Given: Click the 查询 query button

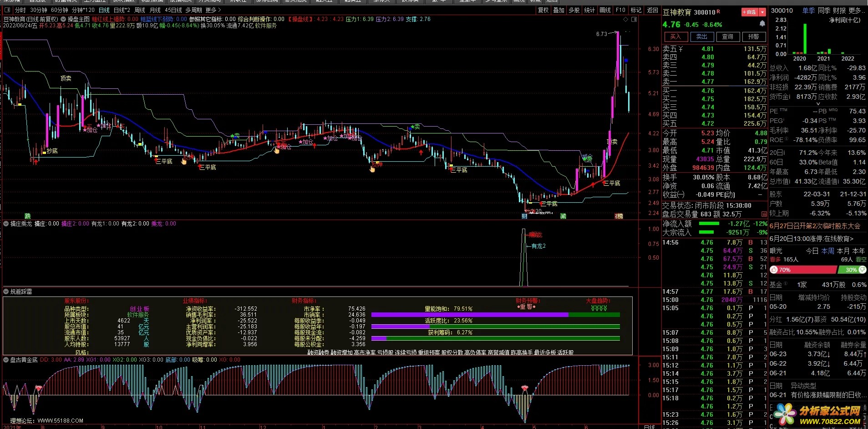Looking at the screenshot, I should click(727, 36).
